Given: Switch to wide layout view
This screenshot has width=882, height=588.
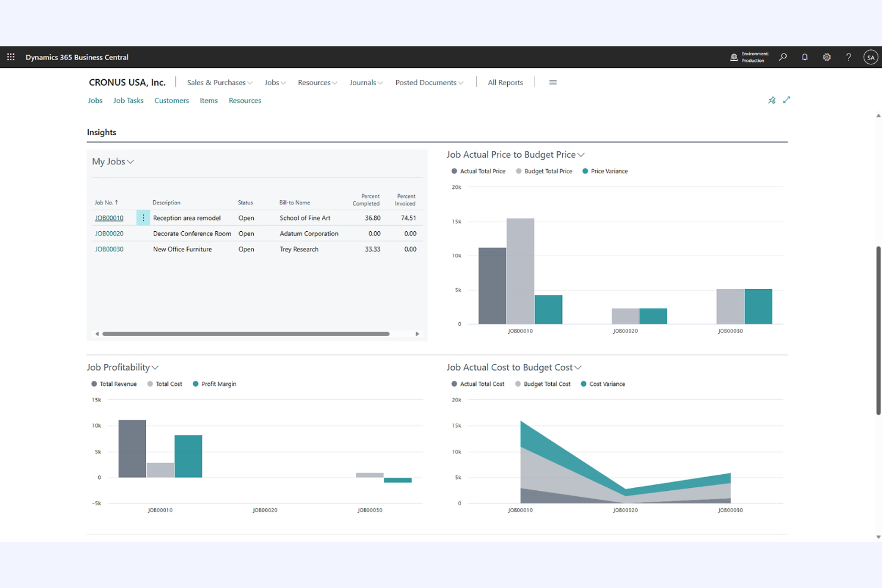Looking at the screenshot, I should tap(787, 100).
